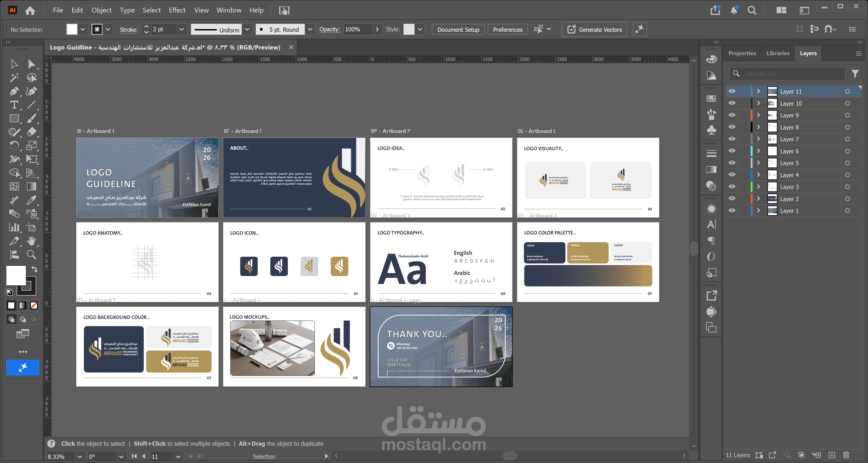
Task: Create new layer in Layers panel
Action: tap(832, 455)
